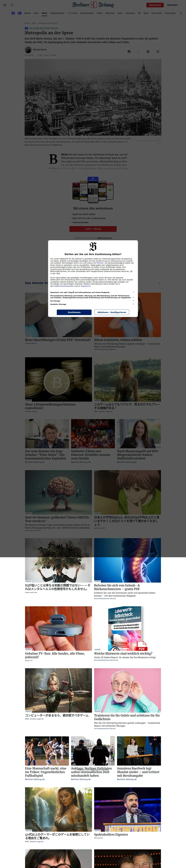This screenshot has height=868, width=186.
Task: Open the Politik navigation tab
Action: pos(100,13)
